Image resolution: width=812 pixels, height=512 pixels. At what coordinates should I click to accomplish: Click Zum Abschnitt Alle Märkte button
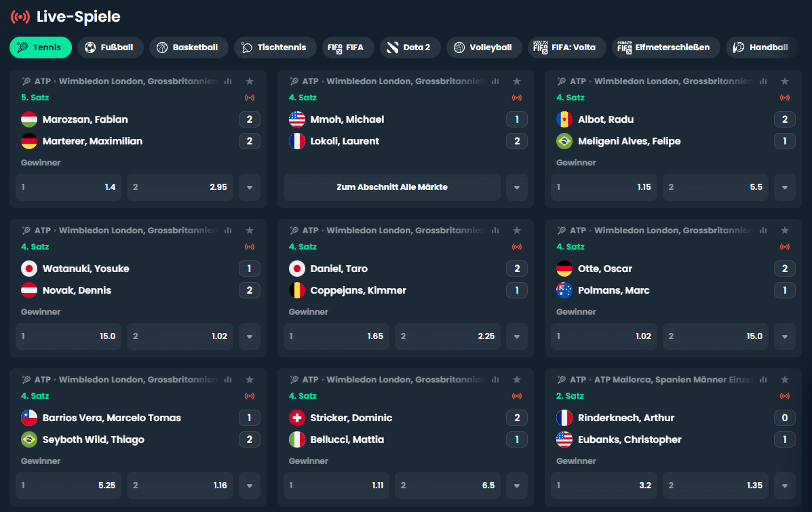[392, 187]
